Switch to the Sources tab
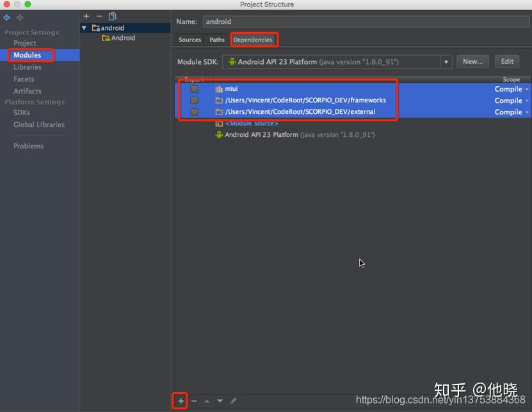This screenshot has width=532, height=412. click(x=189, y=40)
